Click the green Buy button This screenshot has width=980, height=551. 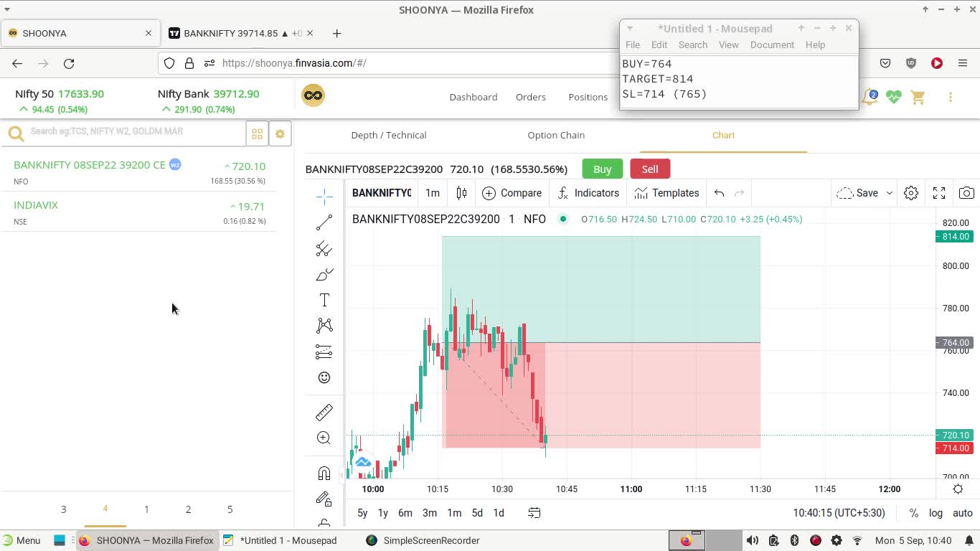603,169
